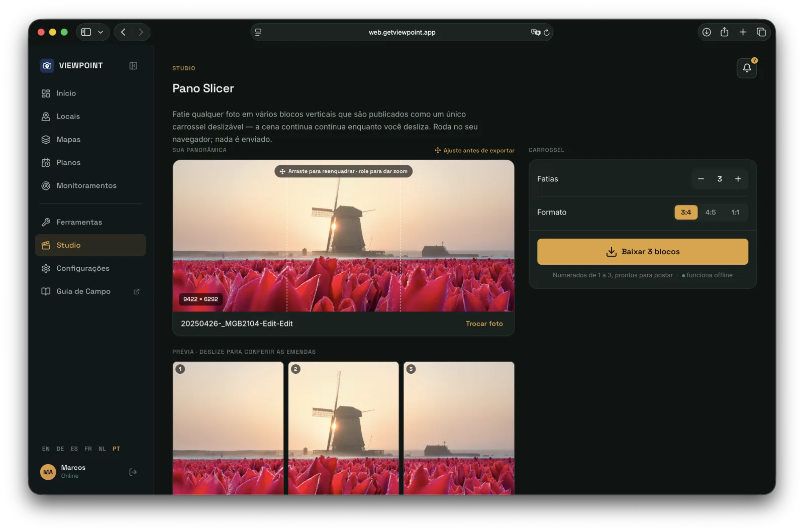The width and height of the screenshot is (804, 532).
Task: Select the 3:4 format option
Action: pyautogui.click(x=686, y=212)
